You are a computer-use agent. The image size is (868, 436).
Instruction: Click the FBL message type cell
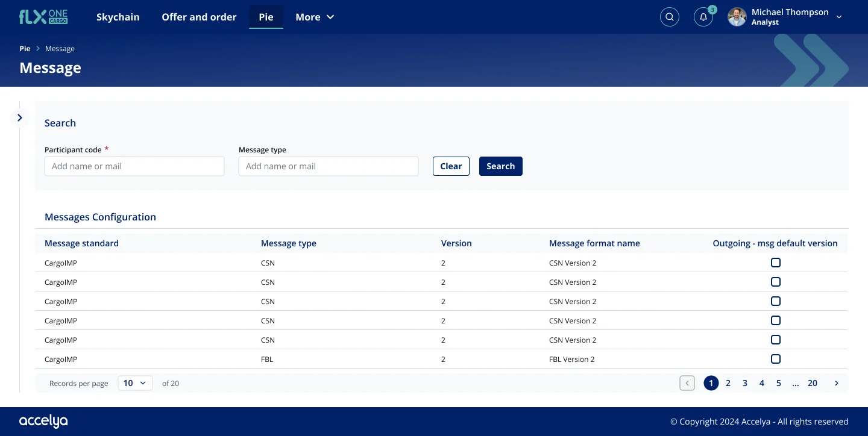click(268, 360)
